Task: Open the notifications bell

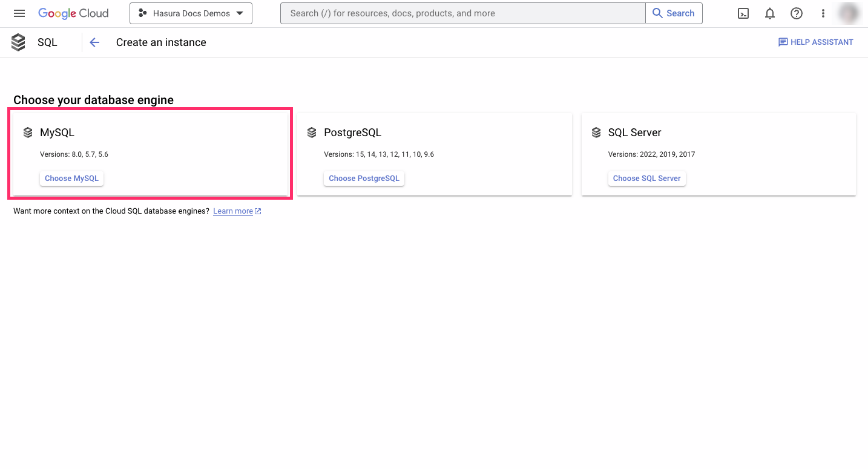Action: click(x=770, y=13)
